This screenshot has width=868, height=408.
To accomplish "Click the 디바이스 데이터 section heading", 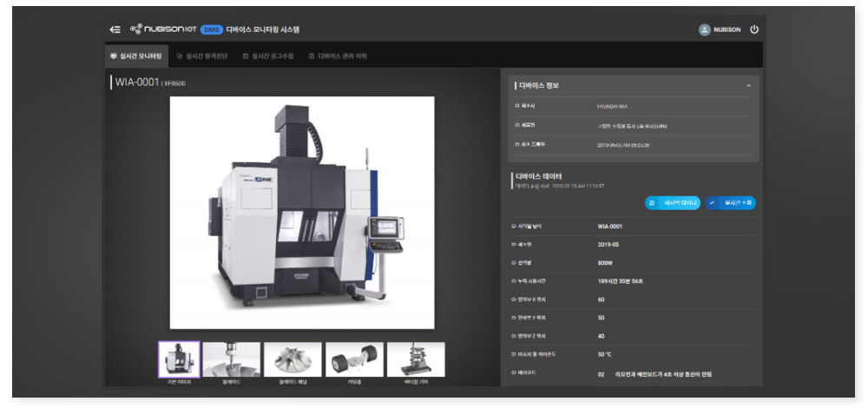I will pos(539,176).
